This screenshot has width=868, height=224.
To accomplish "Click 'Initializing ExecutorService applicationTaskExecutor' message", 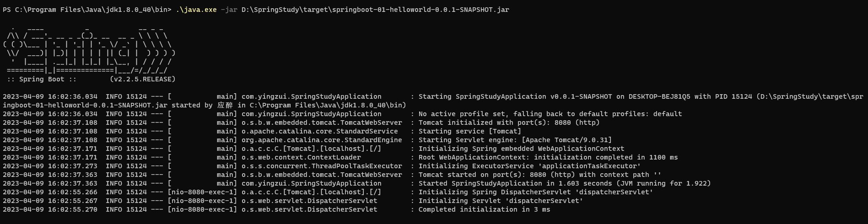I will (529, 166).
